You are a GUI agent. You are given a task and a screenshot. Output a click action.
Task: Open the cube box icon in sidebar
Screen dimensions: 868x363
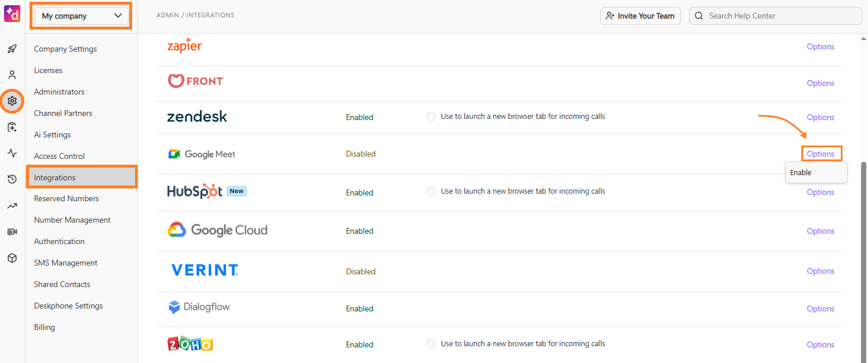[x=12, y=258]
